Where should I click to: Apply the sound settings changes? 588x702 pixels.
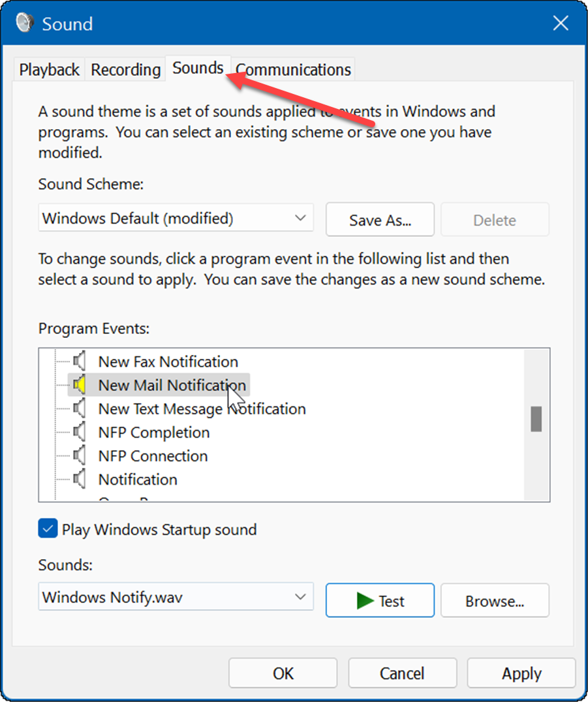point(521,673)
